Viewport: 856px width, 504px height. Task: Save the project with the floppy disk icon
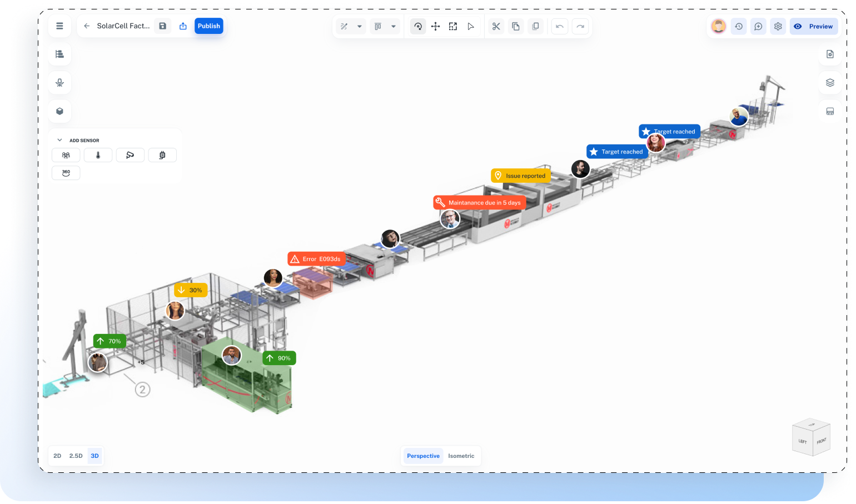(162, 26)
